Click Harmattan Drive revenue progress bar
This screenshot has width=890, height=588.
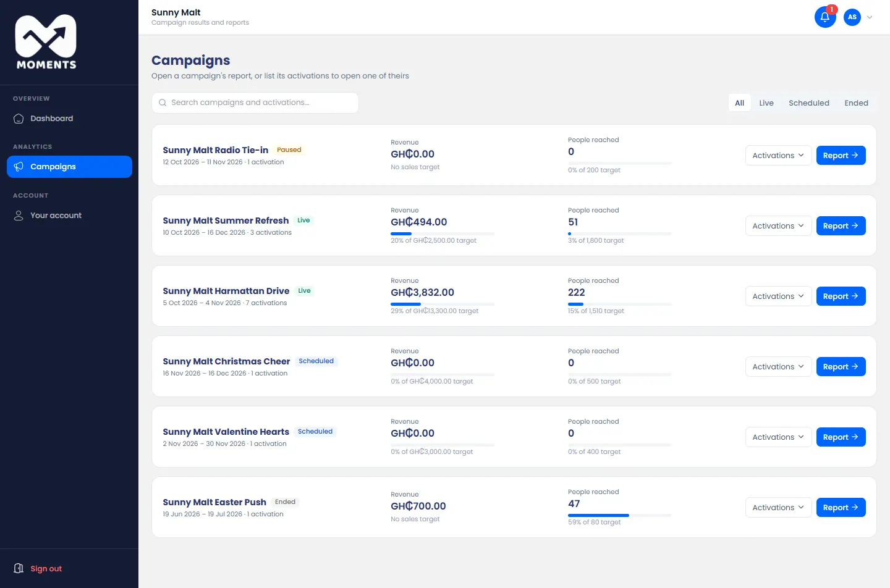tap(443, 304)
